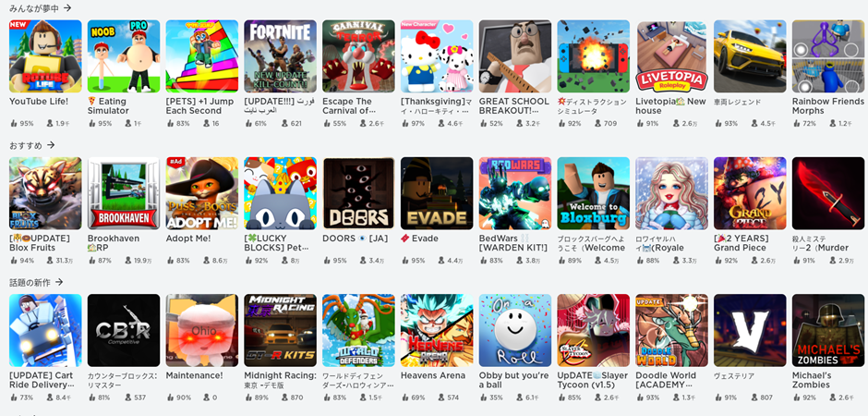
Task: Open the Evade game thumbnail
Action: [437, 193]
